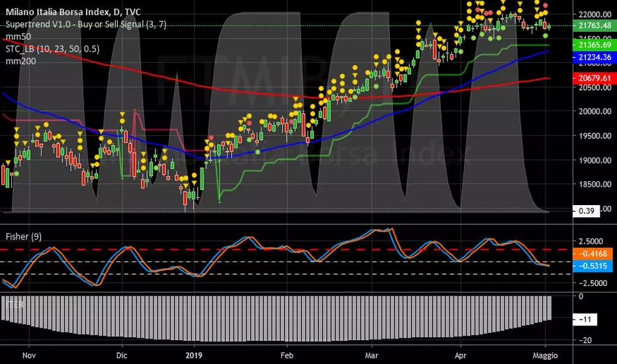This screenshot has width=617, height=364.
Task: Click the 20000.00 price axis label
Action: coord(595,111)
